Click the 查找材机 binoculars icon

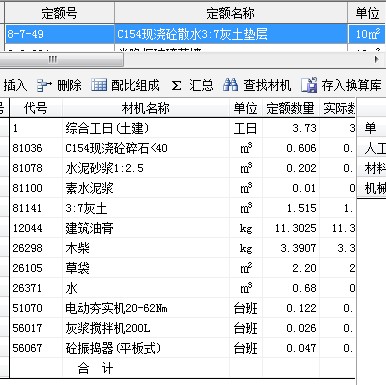[230, 85]
